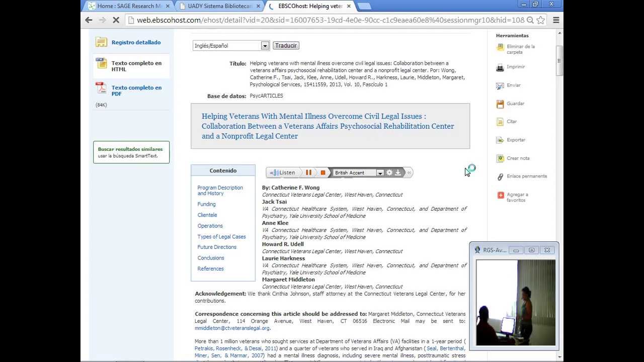Collapse the audio player toolbar arrows
Viewport: 644px width, 362px height.
click(x=409, y=172)
